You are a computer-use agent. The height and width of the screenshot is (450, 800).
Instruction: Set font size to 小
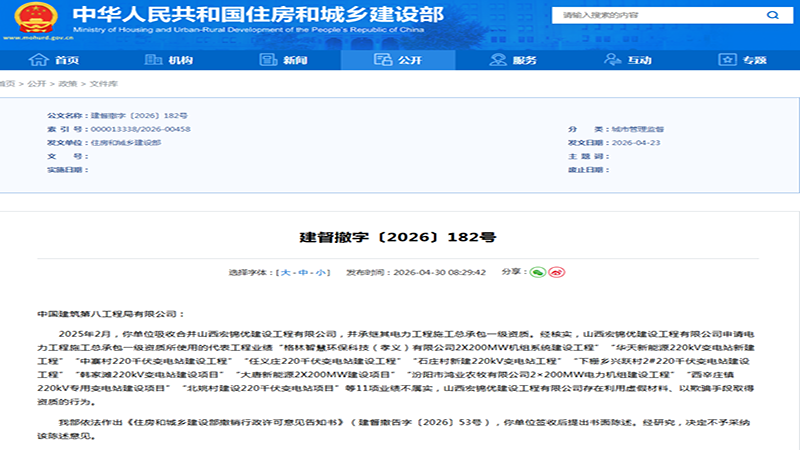pyautogui.click(x=320, y=272)
